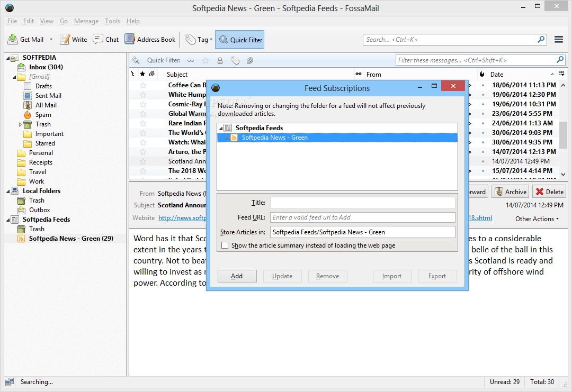Image resolution: width=572 pixels, height=392 pixels.
Task: Sort by the star column header
Action: click(x=142, y=74)
